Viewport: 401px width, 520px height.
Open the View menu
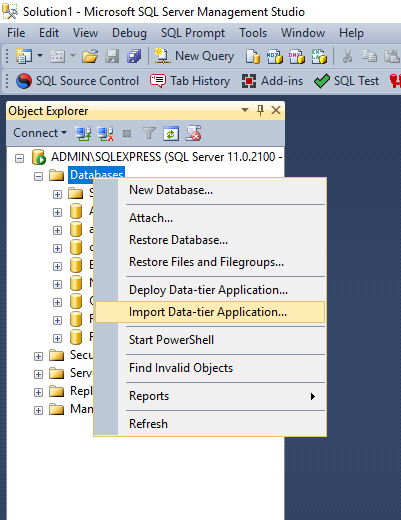pos(85,33)
